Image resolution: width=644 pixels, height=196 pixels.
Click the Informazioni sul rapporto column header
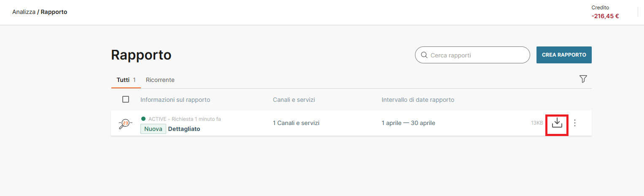[175, 100]
